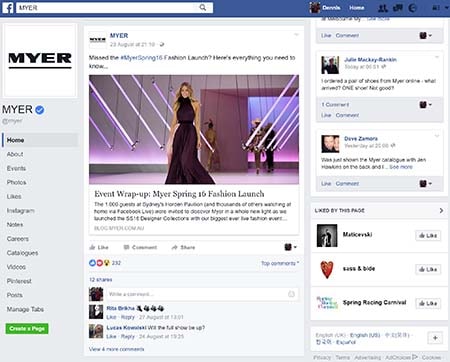Click post privacy globe icon near date
Screen dimensions: 450x362
tap(162, 45)
